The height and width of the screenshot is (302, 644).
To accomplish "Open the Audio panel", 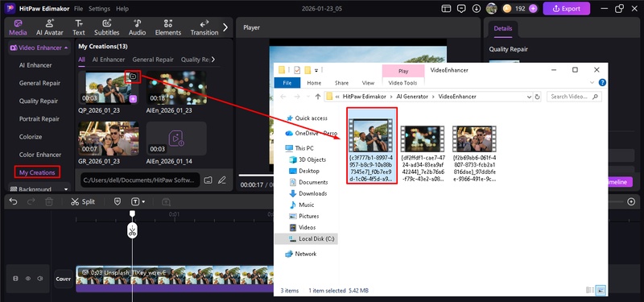I will click(137, 27).
